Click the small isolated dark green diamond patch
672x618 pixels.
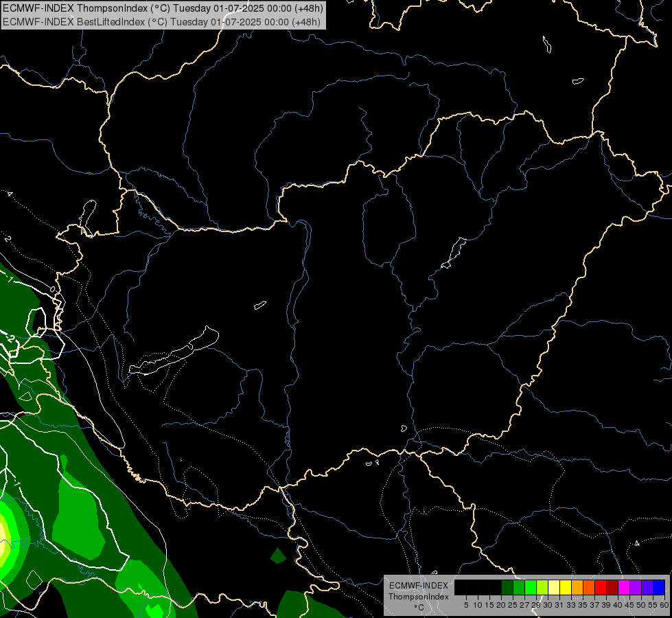coord(278,556)
